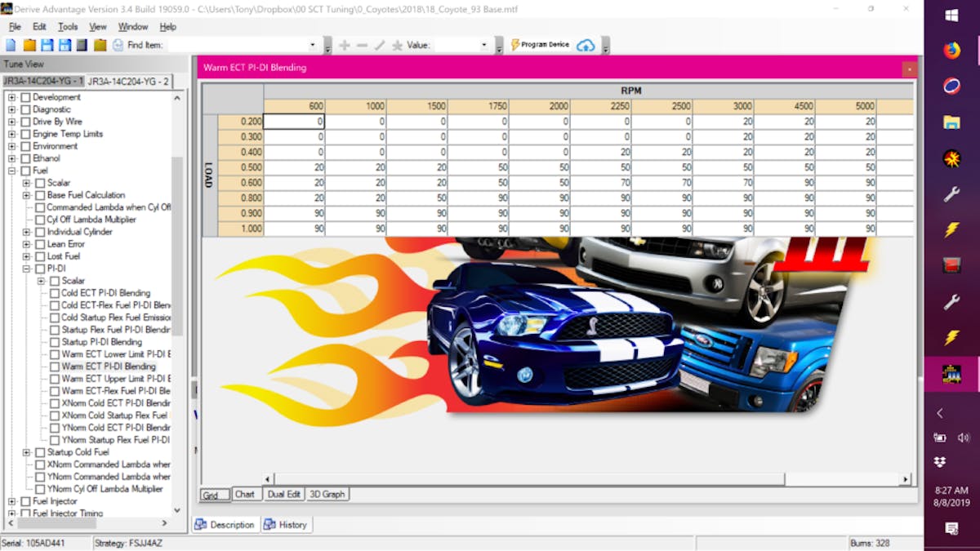Collapse the Fuel tree node
Image resolution: width=980 pixels, height=551 pixels.
coord(12,171)
